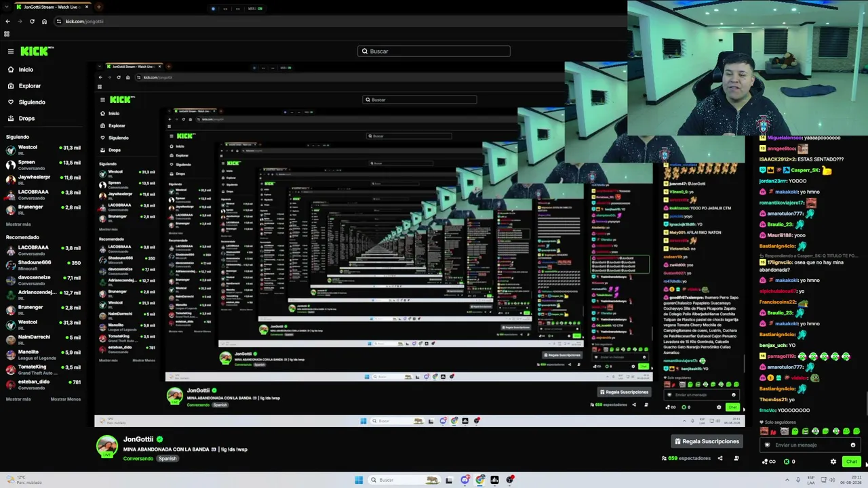Open Discord from the taskbar
The height and width of the screenshot is (488, 868).
tap(465, 480)
